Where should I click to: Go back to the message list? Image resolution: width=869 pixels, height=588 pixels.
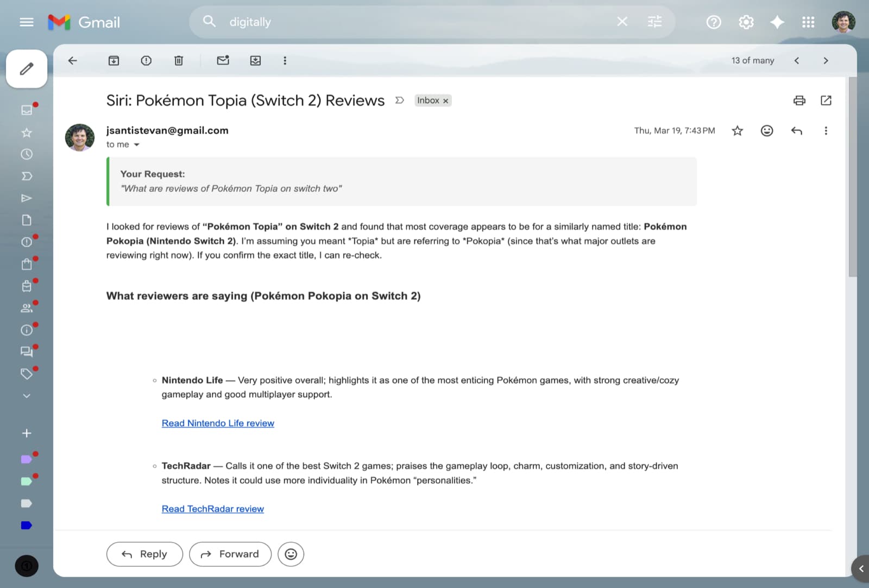(72, 61)
